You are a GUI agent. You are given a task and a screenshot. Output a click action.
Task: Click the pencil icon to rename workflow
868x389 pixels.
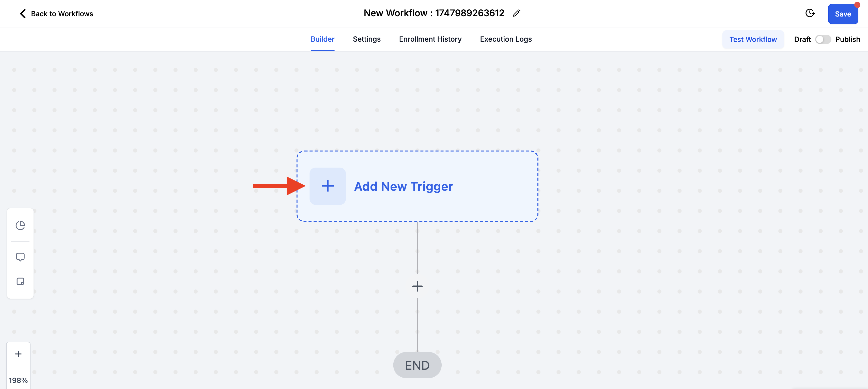coord(517,13)
